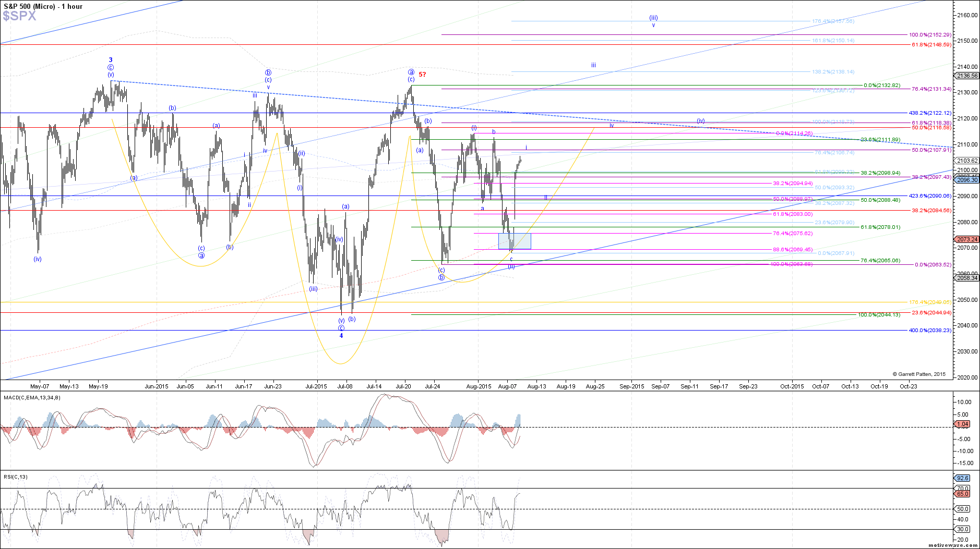Click the "50.0%(2107.91)" purple Fibonacci label
This screenshot has height=549, width=980.
point(931,150)
